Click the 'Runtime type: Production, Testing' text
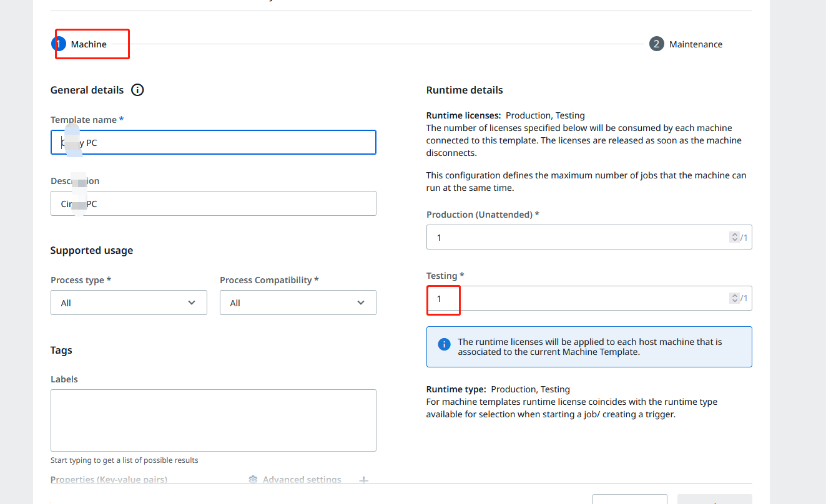The height and width of the screenshot is (504, 826). pyautogui.click(x=498, y=389)
